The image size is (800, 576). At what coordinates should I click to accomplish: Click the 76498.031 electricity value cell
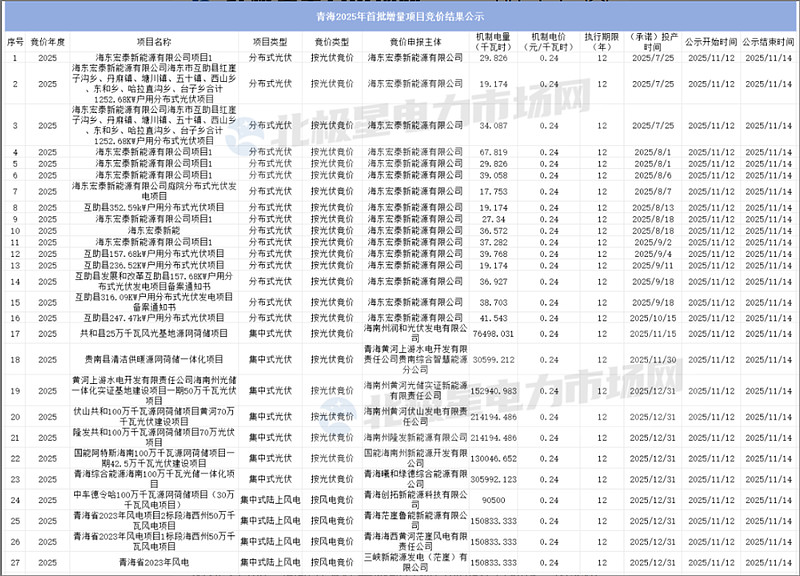click(x=493, y=334)
